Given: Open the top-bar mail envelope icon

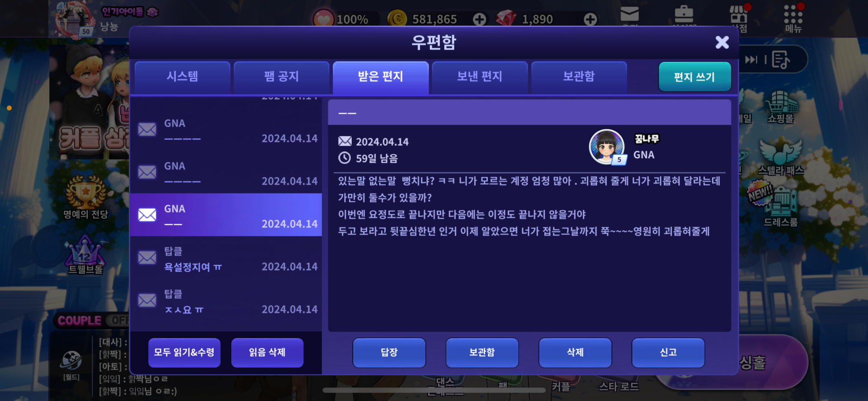Looking at the screenshot, I should click(x=629, y=14).
